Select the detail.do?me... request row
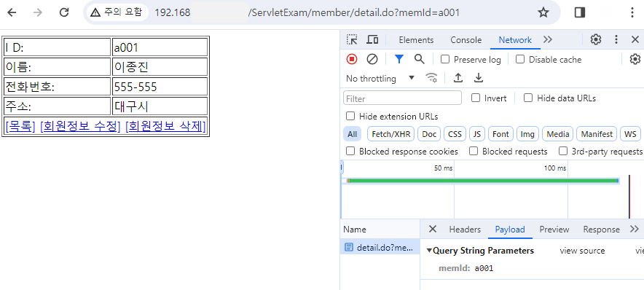Viewport: 644px width, 290px height. (x=380, y=247)
